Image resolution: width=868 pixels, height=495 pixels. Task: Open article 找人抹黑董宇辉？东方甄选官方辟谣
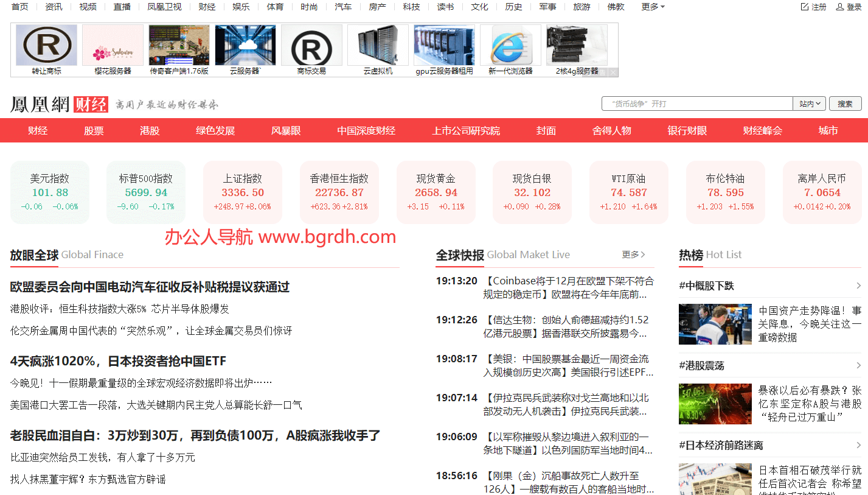point(88,479)
